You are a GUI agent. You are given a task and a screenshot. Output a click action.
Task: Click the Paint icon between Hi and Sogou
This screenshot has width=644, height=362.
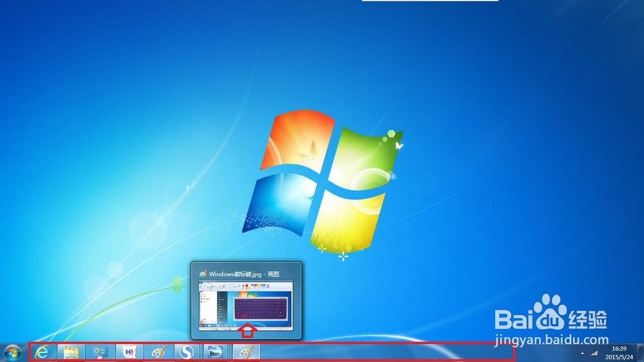pos(158,352)
